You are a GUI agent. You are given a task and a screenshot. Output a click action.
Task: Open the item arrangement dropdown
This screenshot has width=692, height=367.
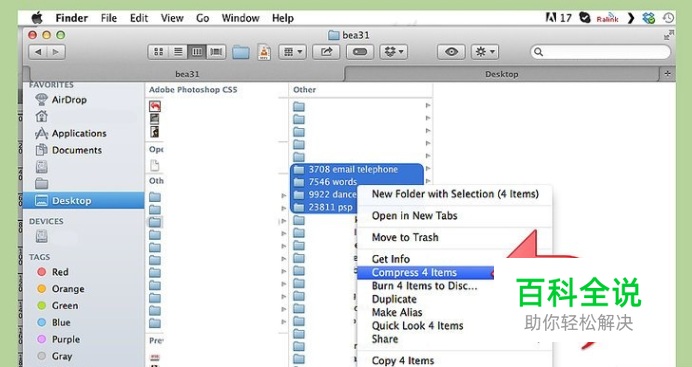click(x=293, y=52)
